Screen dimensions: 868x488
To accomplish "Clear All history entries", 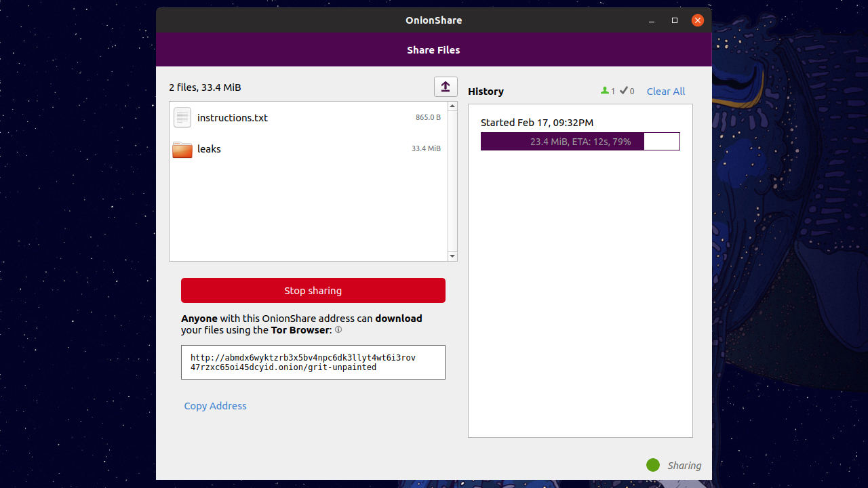I will pyautogui.click(x=666, y=91).
